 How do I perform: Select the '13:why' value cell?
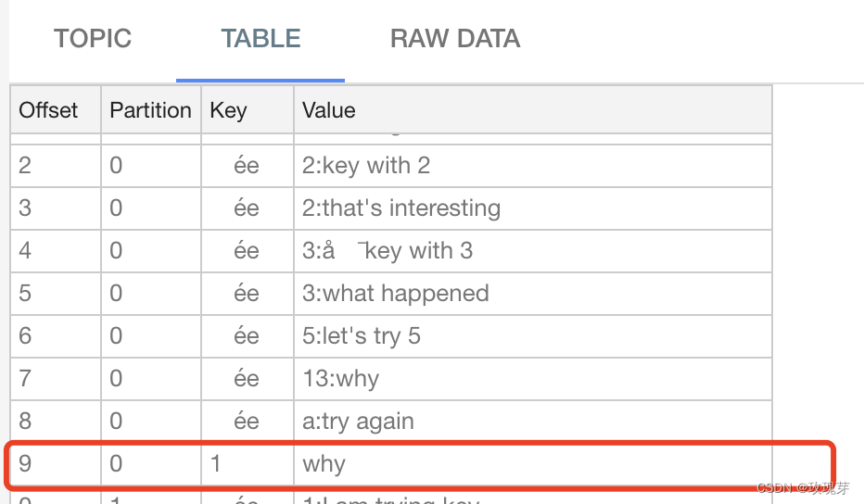(x=340, y=379)
